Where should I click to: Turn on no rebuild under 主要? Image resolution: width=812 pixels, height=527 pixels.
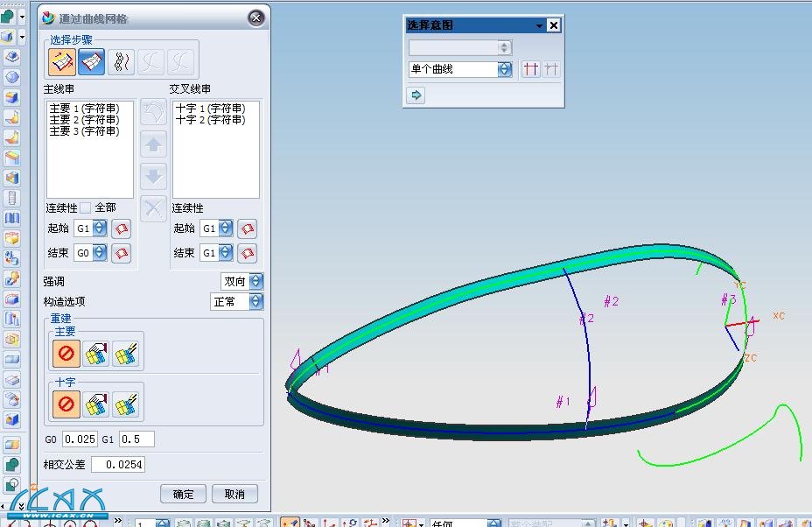[x=66, y=354]
